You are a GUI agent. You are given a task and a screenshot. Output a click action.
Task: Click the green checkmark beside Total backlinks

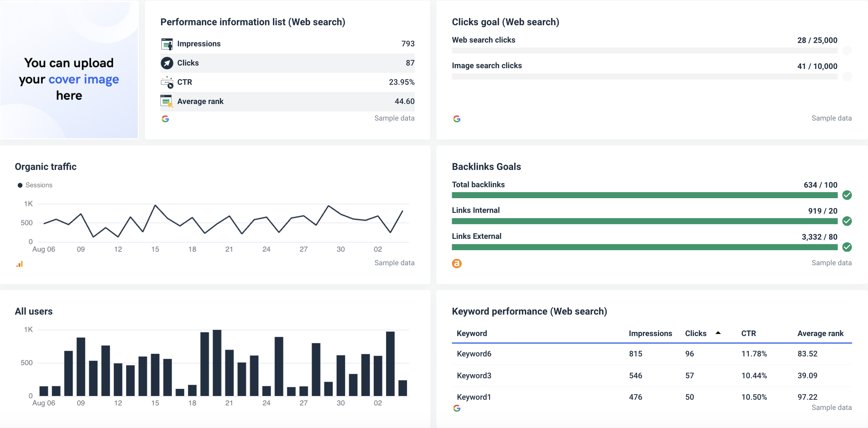point(847,195)
